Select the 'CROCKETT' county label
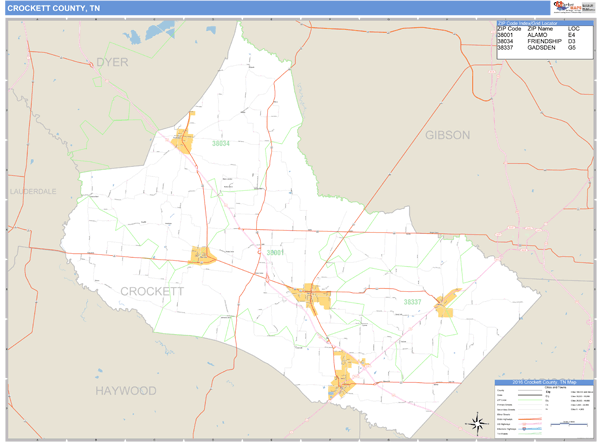This screenshot has height=442, width=600. pyautogui.click(x=152, y=291)
